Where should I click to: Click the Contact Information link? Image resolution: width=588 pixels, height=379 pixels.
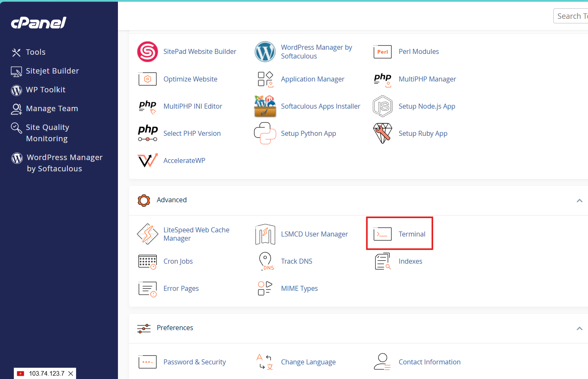click(x=429, y=362)
